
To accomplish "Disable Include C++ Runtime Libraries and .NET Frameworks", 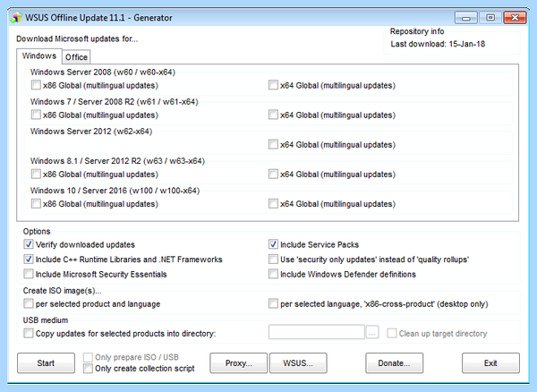I will pyautogui.click(x=29, y=260).
